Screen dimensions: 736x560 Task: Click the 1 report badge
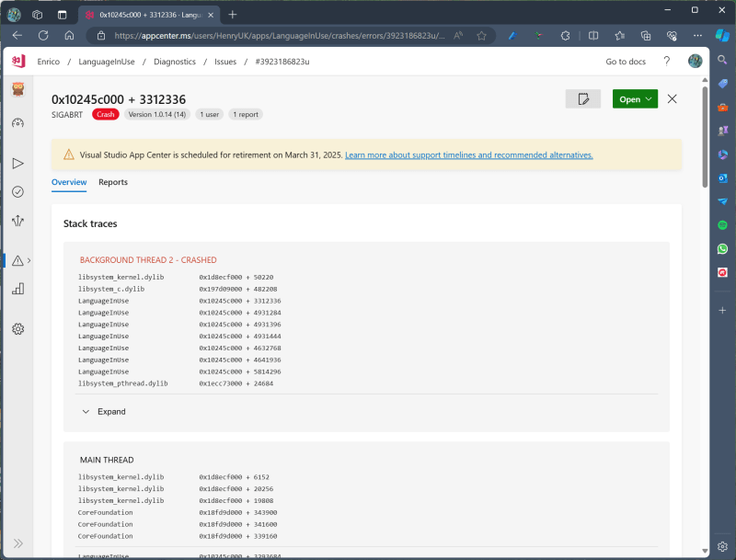coord(246,114)
